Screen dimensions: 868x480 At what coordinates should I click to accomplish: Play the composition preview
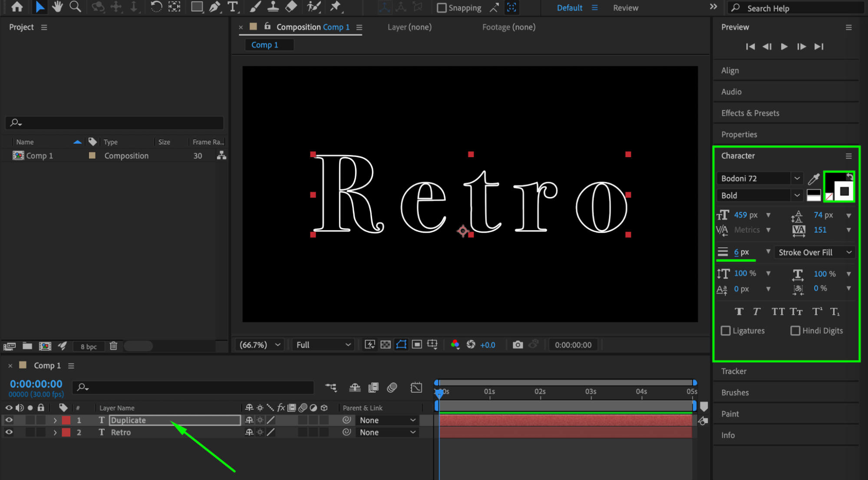point(784,46)
